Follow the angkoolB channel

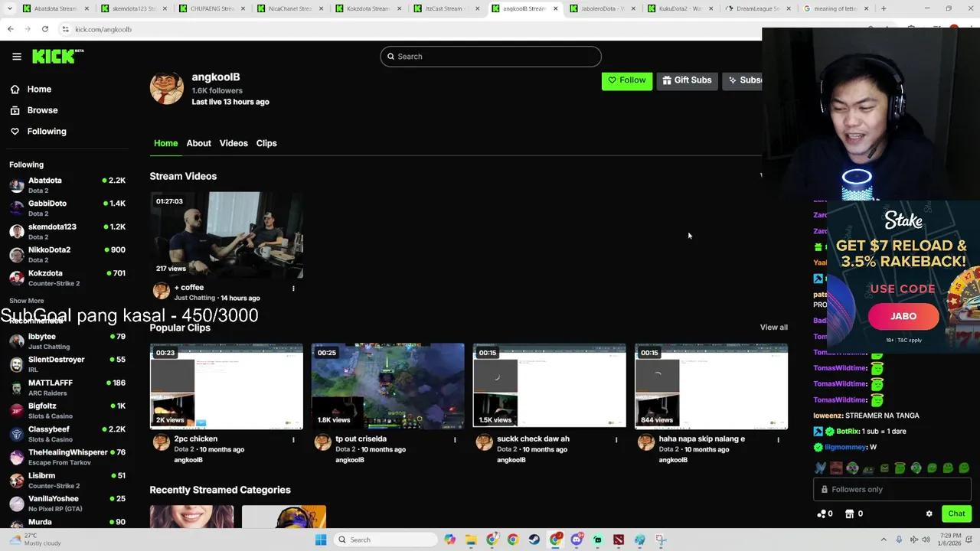coord(627,80)
